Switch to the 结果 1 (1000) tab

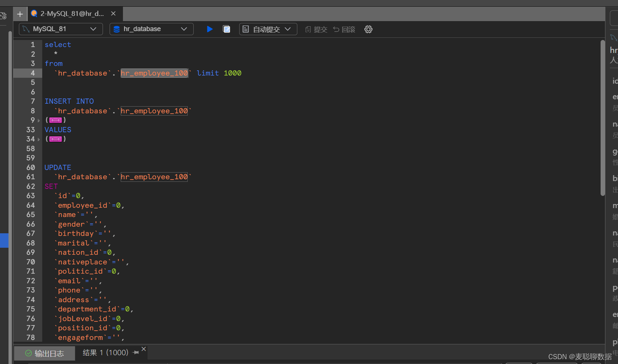tap(105, 353)
